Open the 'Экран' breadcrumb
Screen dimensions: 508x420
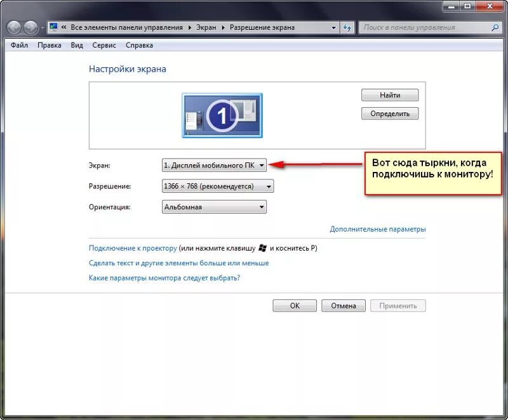pyautogui.click(x=206, y=27)
